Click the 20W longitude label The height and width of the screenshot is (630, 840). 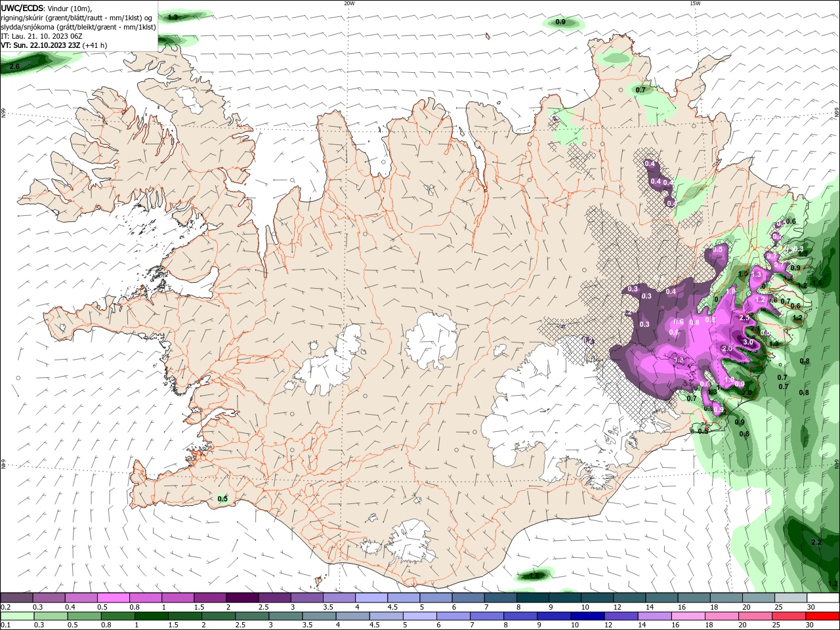[349, 3]
